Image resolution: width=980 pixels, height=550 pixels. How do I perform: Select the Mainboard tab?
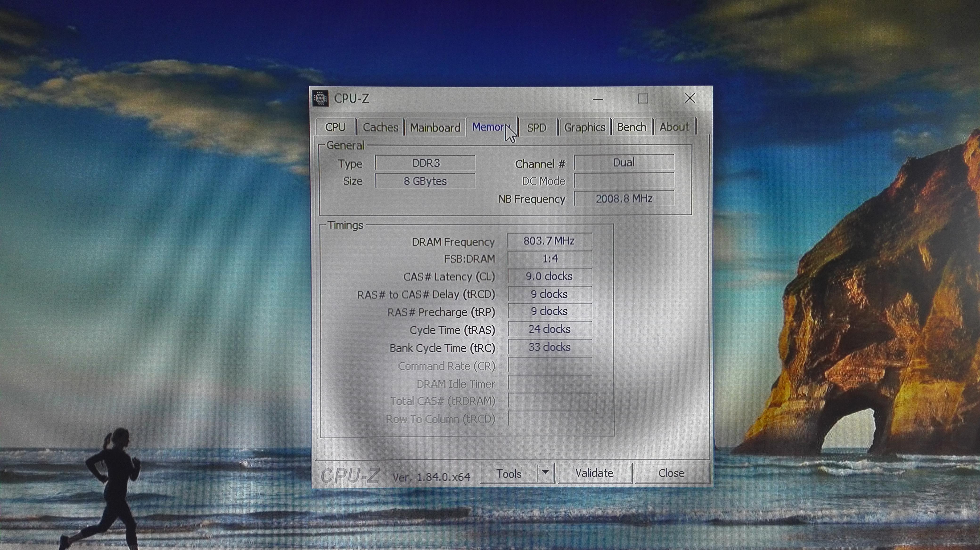coord(435,127)
